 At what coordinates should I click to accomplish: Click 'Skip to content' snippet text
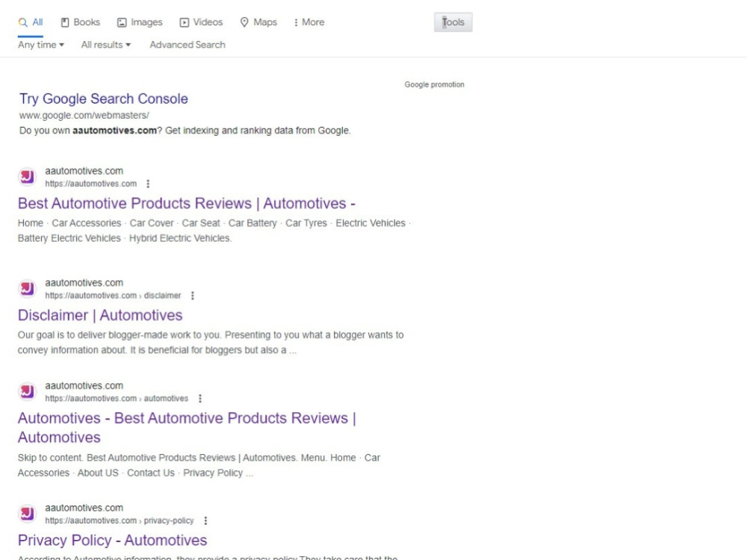click(x=199, y=465)
